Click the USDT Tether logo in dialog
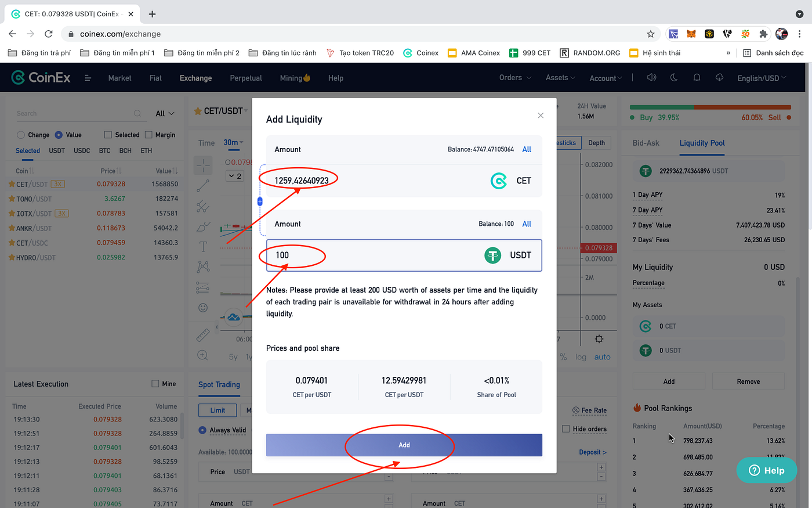This screenshot has height=508, width=812. tap(492, 255)
